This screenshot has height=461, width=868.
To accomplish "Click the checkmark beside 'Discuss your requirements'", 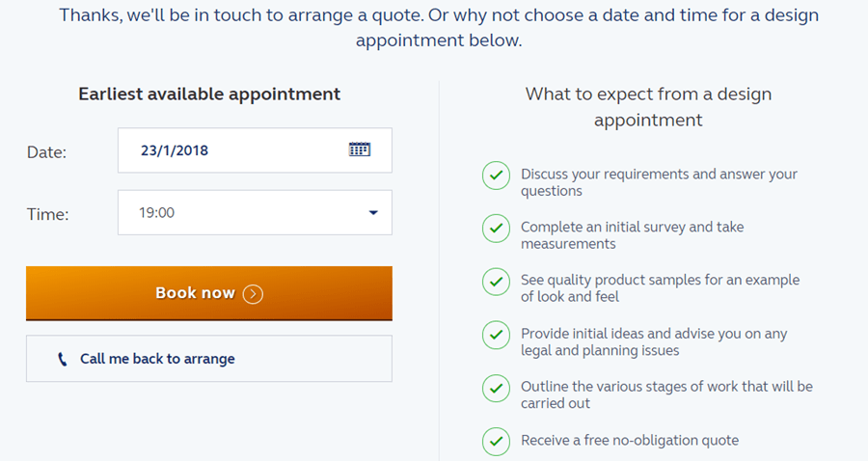I will [x=495, y=176].
